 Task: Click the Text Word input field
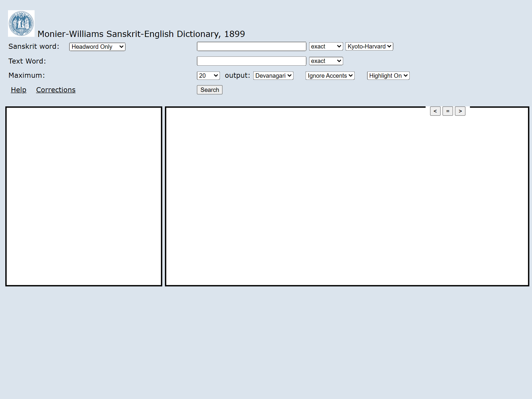(x=252, y=61)
